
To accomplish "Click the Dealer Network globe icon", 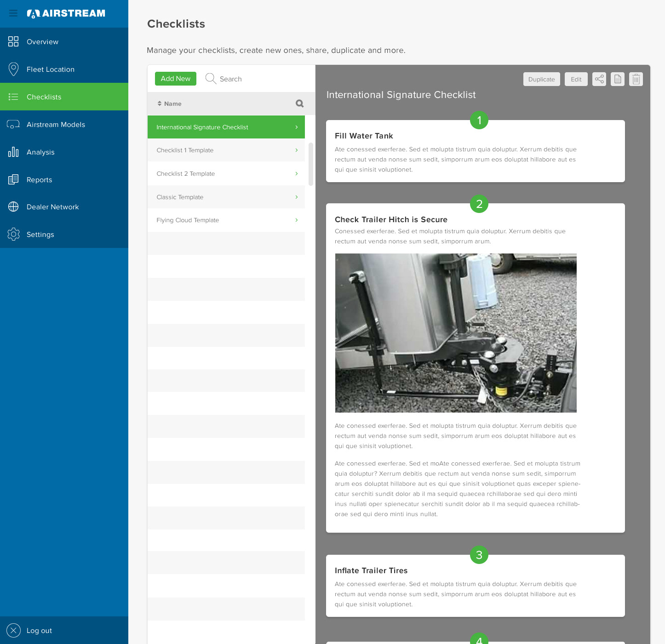I will click(13, 207).
